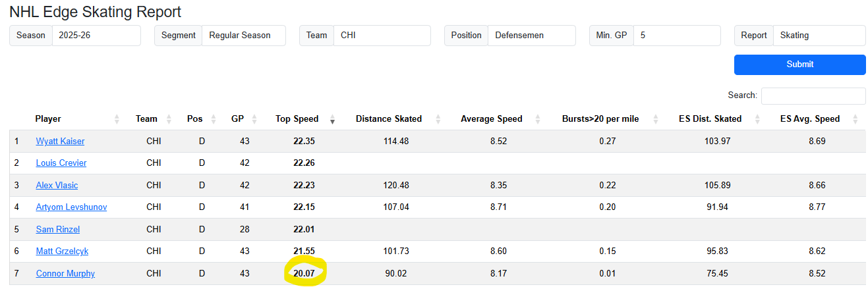This screenshot has height=287, width=868.
Task: Open the Position Defensemen dropdown
Action: [x=531, y=36]
